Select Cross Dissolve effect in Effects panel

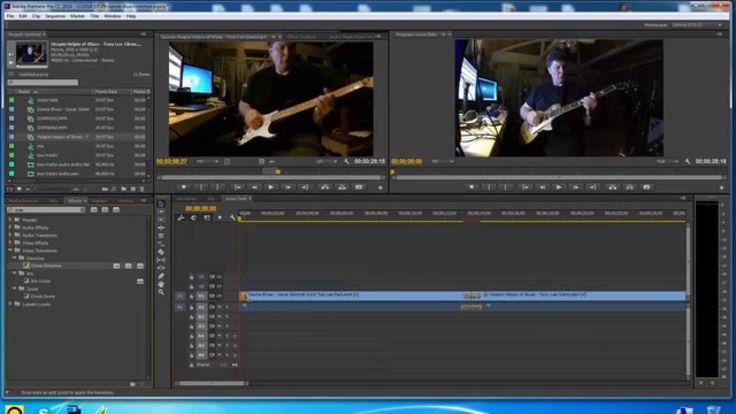[x=46, y=266]
